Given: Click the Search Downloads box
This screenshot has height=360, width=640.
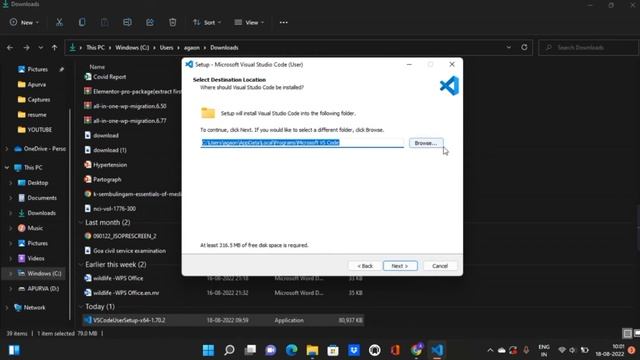Looking at the screenshot, I should [589, 48].
